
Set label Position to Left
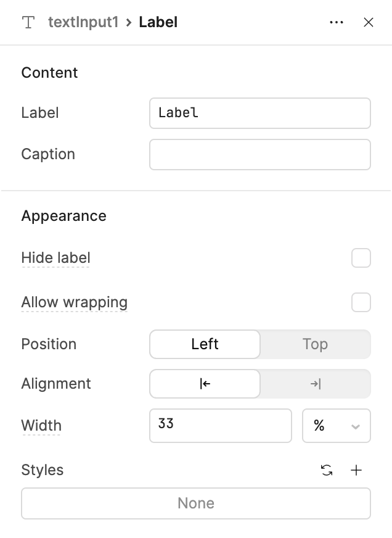tap(205, 344)
